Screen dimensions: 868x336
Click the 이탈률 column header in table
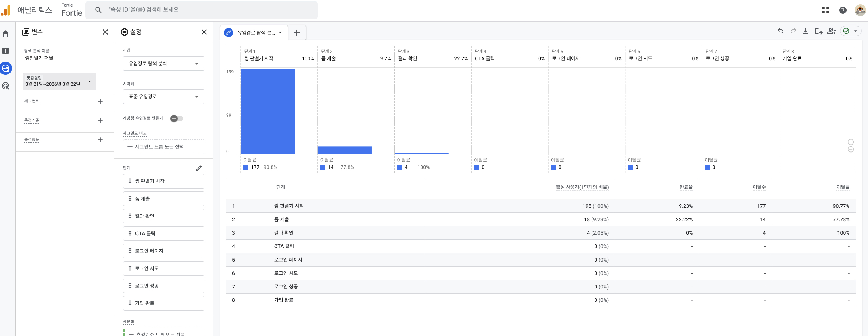(843, 187)
